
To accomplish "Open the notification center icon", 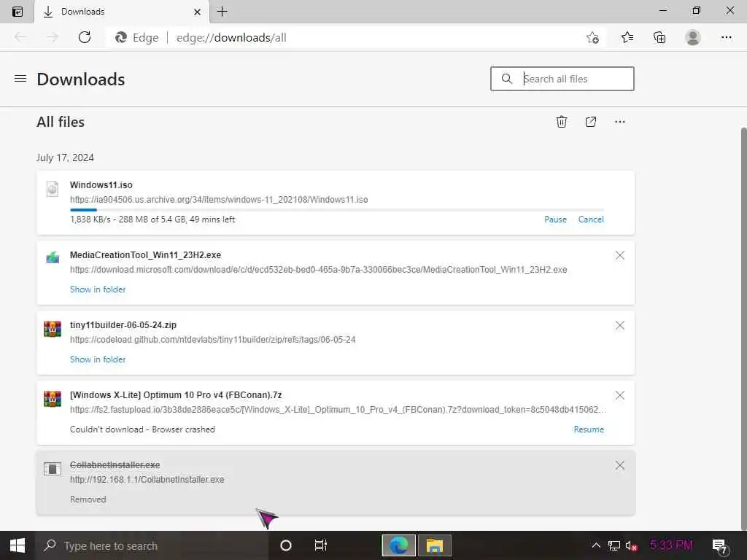I will 719,546.
